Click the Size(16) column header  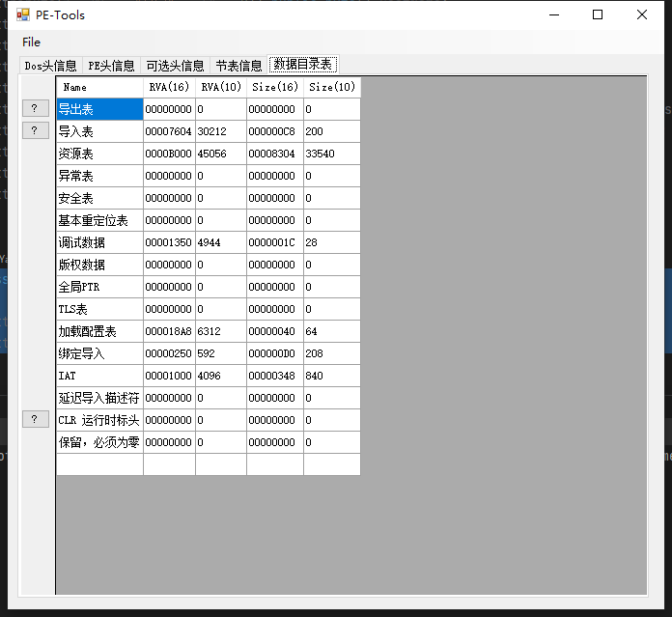[x=275, y=88]
